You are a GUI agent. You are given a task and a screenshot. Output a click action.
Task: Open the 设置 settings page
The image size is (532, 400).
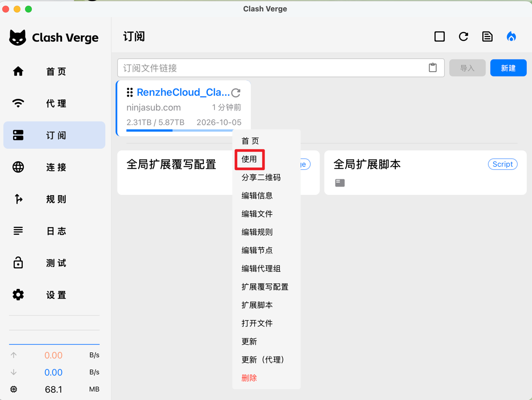point(54,295)
